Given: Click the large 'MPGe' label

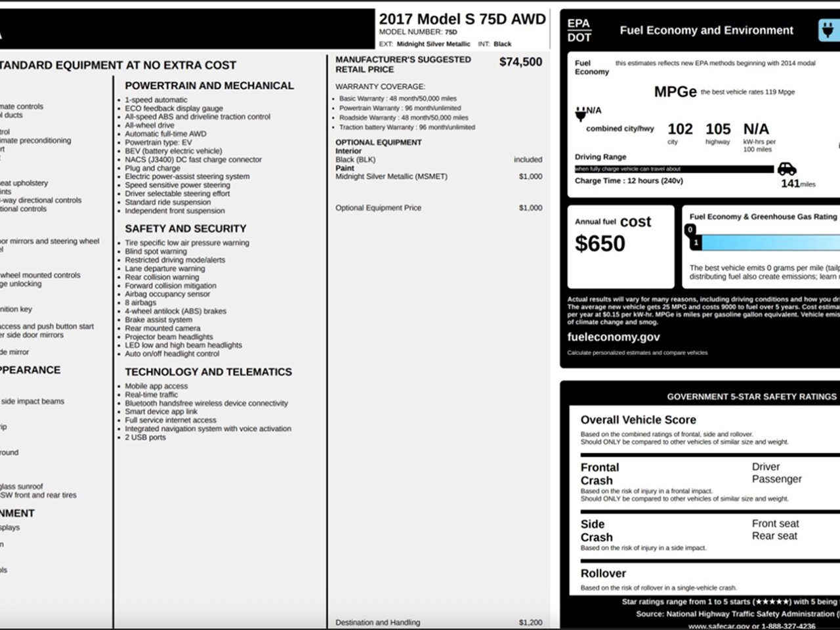Looking at the screenshot, I should [x=675, y=92].
